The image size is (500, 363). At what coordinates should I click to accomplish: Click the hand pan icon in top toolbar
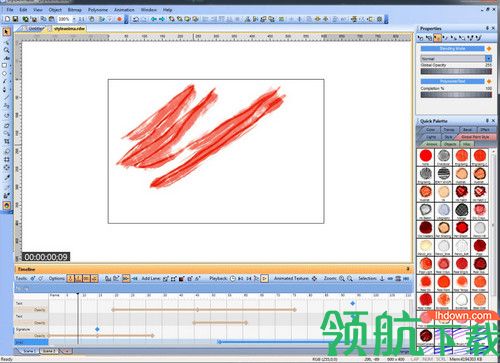pos(92,19)
